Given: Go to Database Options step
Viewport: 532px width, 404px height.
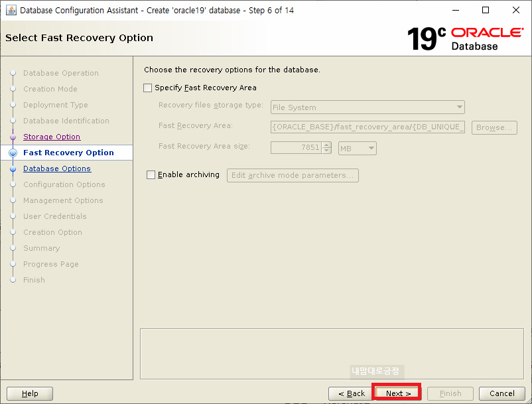Looking at the screenshot, I should 57,168.
